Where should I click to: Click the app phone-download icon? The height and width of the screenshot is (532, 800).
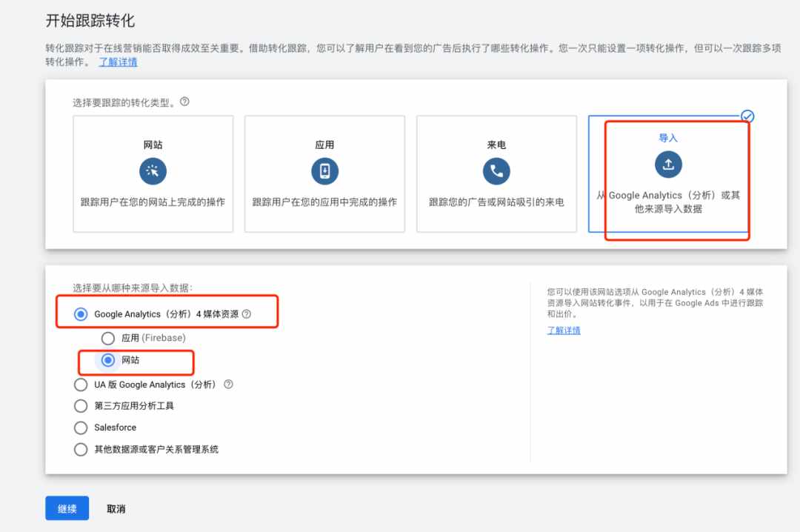(324, 171)
